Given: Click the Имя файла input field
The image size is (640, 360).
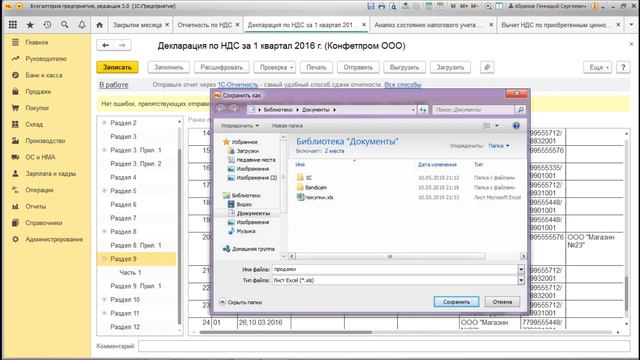Looking at the screenshot, I should pos(395,269).
